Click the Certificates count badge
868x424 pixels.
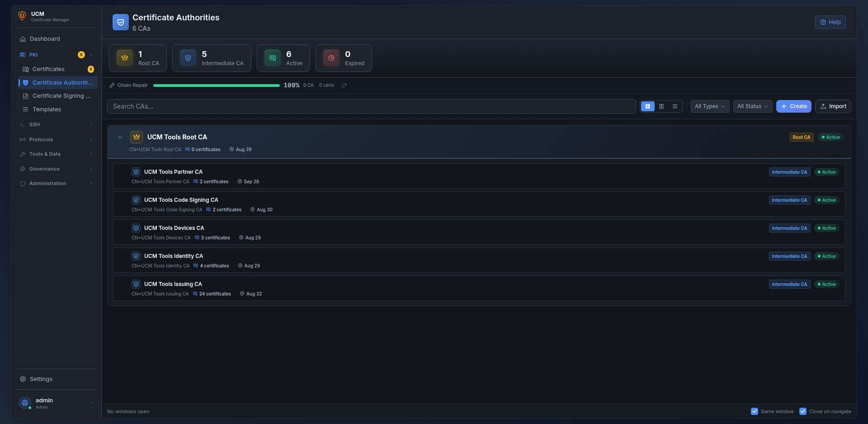click(x=91, y=69)
